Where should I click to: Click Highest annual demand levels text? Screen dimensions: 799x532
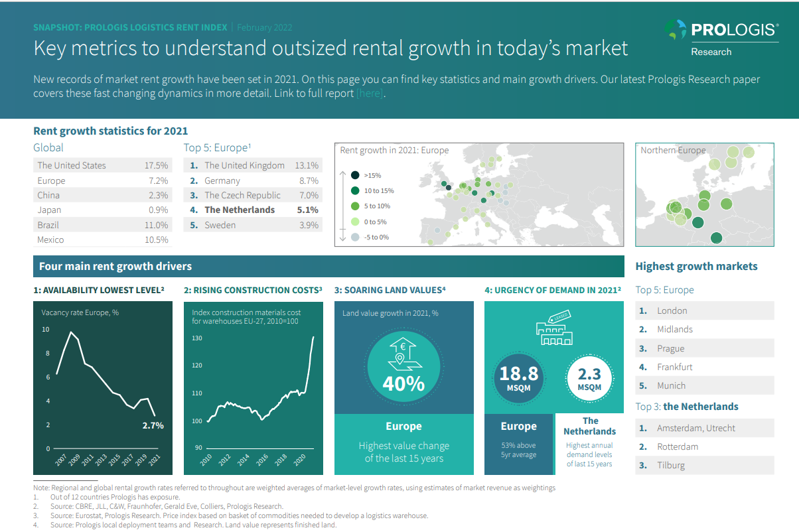(589, 454)
